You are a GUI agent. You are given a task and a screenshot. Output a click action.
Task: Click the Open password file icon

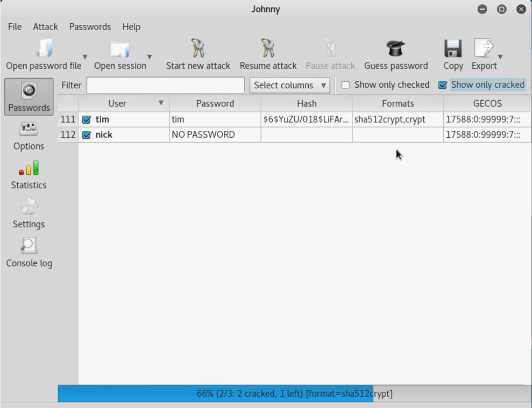tap(45, 48)
